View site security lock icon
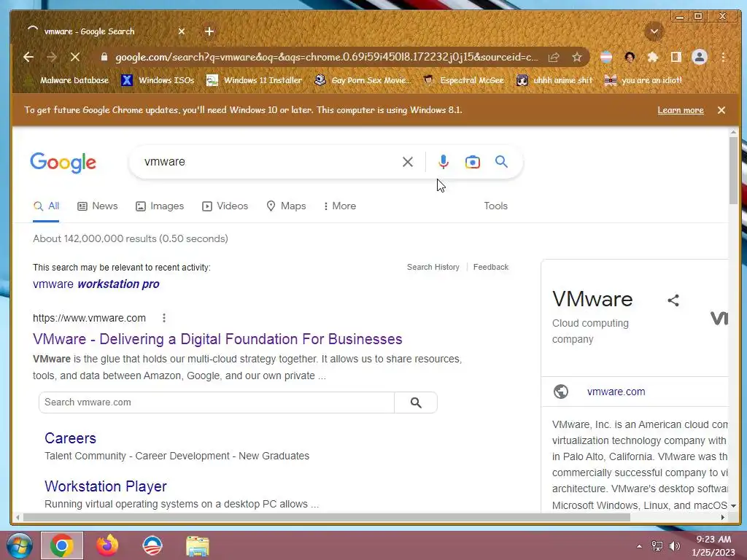This screenshot has height=560, width=747. pos(104,57)
